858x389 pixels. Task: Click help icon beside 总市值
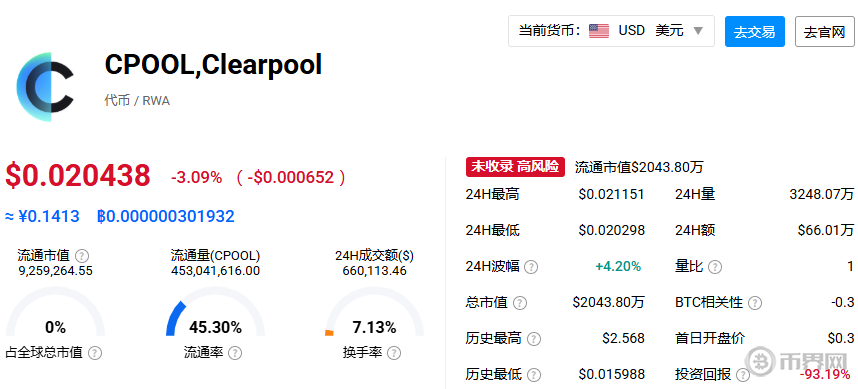coord(519,303)
